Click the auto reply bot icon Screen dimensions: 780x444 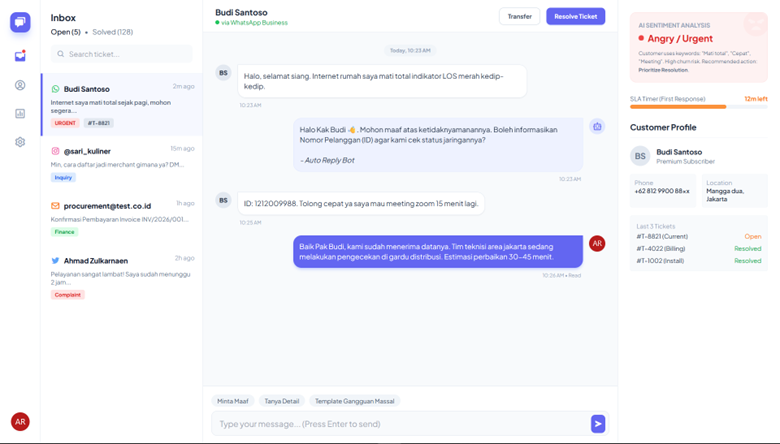point(597,127)
